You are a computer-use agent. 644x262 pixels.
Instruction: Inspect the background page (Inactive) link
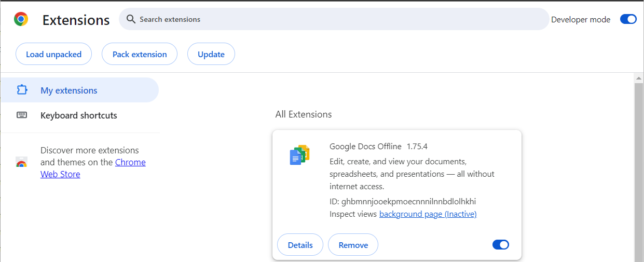click(428, 214)
